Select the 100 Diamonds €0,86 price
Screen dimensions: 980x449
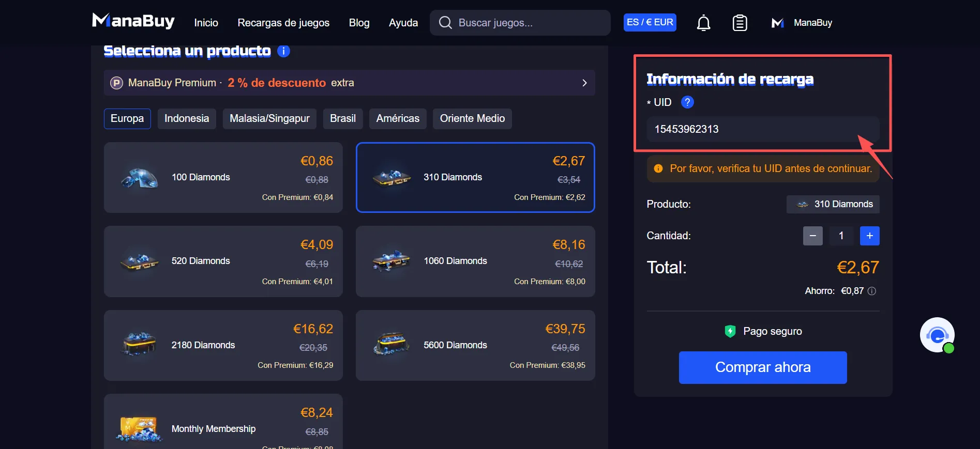316,161
